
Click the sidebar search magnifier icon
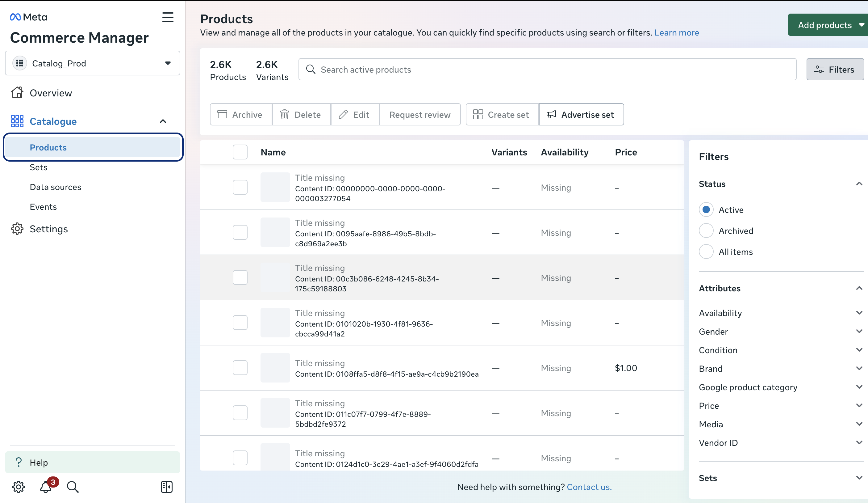[x=73, y=487]
